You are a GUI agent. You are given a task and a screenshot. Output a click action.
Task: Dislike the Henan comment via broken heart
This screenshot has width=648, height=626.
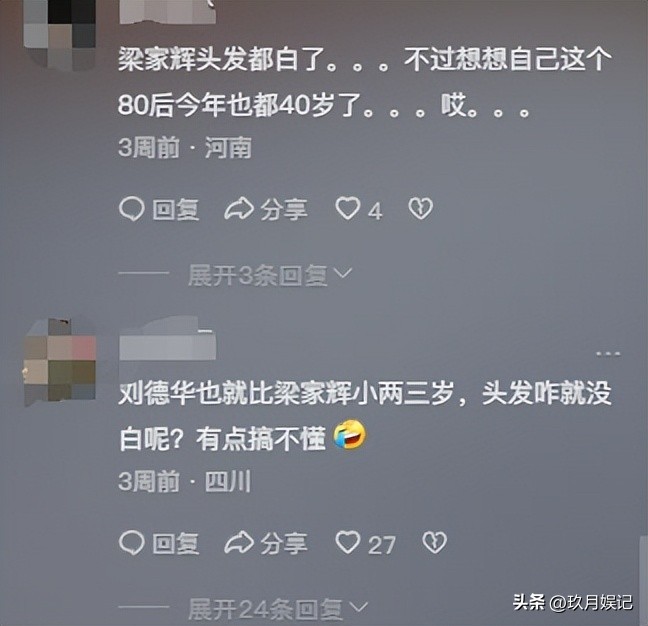pyautogui.click(x=421, y=208)
